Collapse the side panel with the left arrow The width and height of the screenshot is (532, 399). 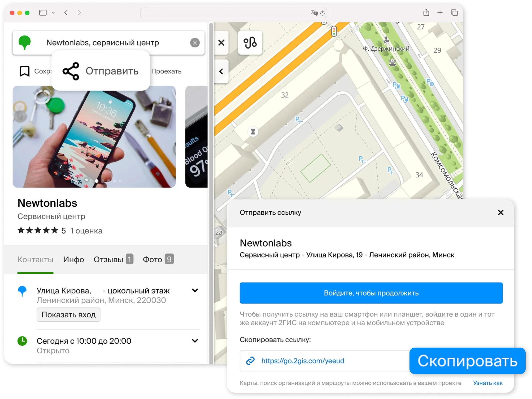point(220,71)
